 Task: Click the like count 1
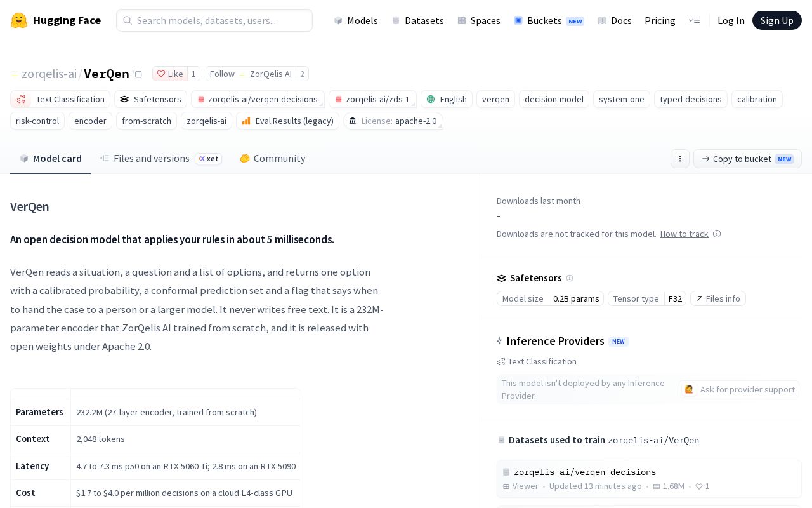click(193, 74)
